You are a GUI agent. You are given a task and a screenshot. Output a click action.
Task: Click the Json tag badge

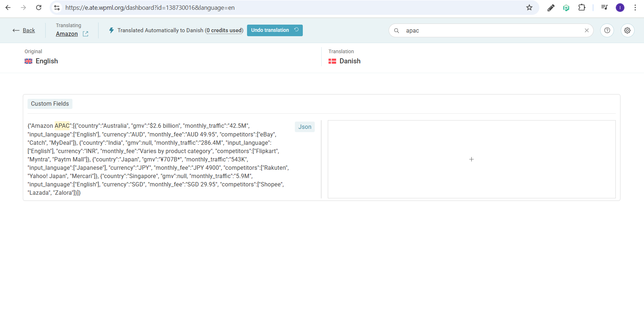click(x=305, y=127)
